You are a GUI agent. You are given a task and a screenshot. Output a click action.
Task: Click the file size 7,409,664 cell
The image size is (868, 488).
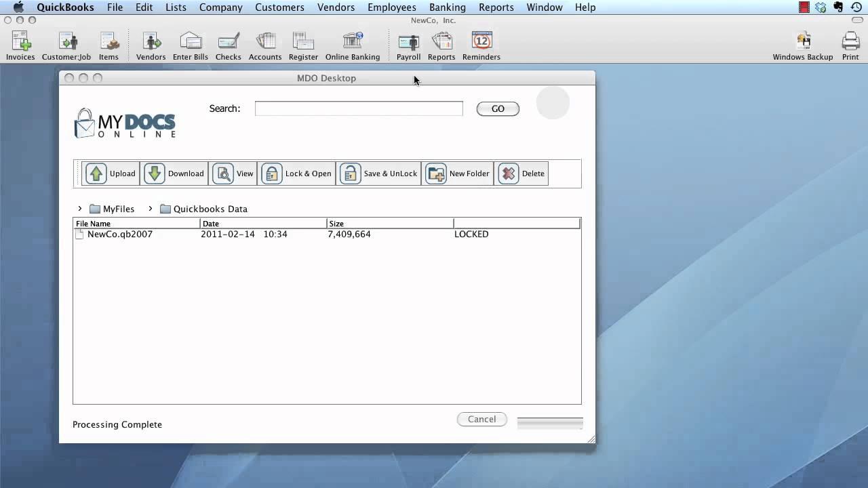coord(349,235)
